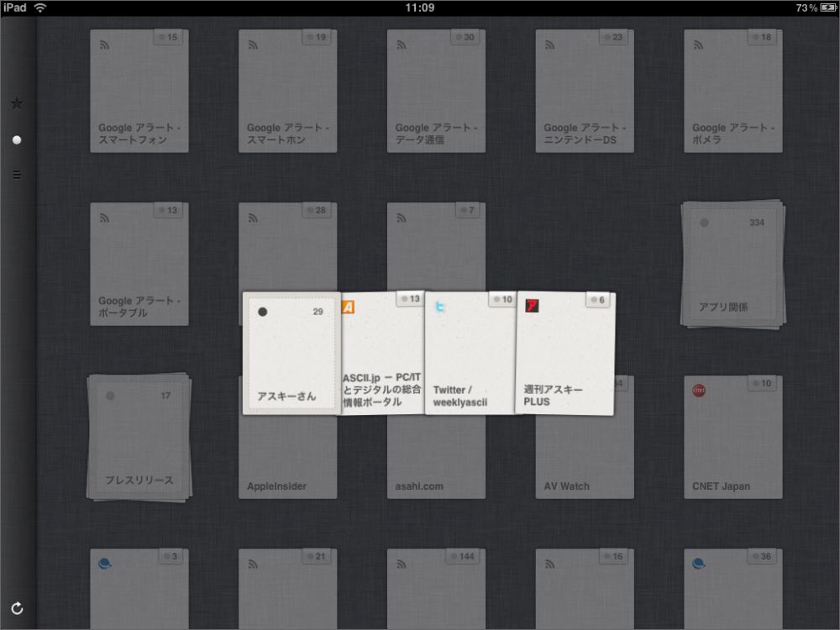Expand the プレスリリース folder stack
The height and width of the screenshot is (630, 840).
(x=139, y=438)
